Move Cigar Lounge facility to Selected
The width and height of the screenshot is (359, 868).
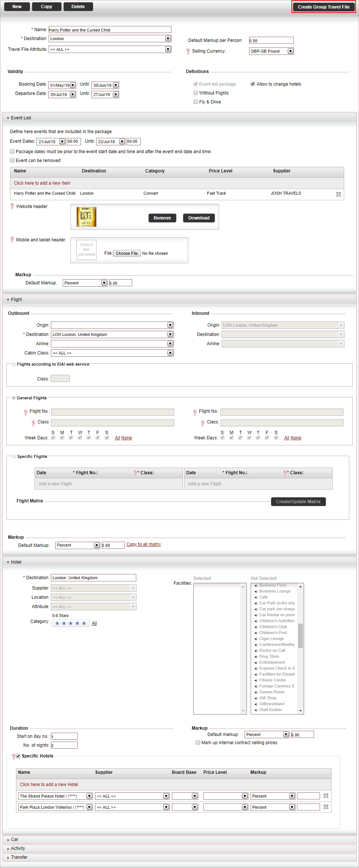pyautogui.click(x=256, y=639)
